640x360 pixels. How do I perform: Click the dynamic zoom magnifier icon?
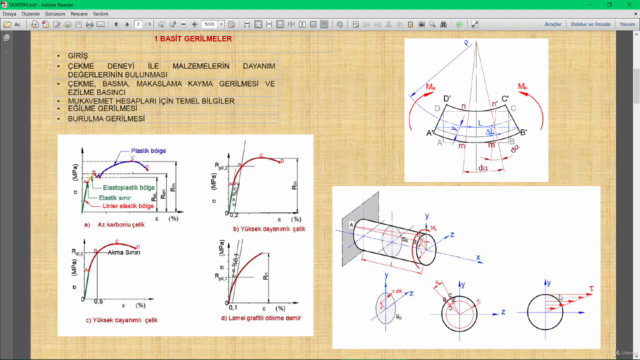coord(173,24)
